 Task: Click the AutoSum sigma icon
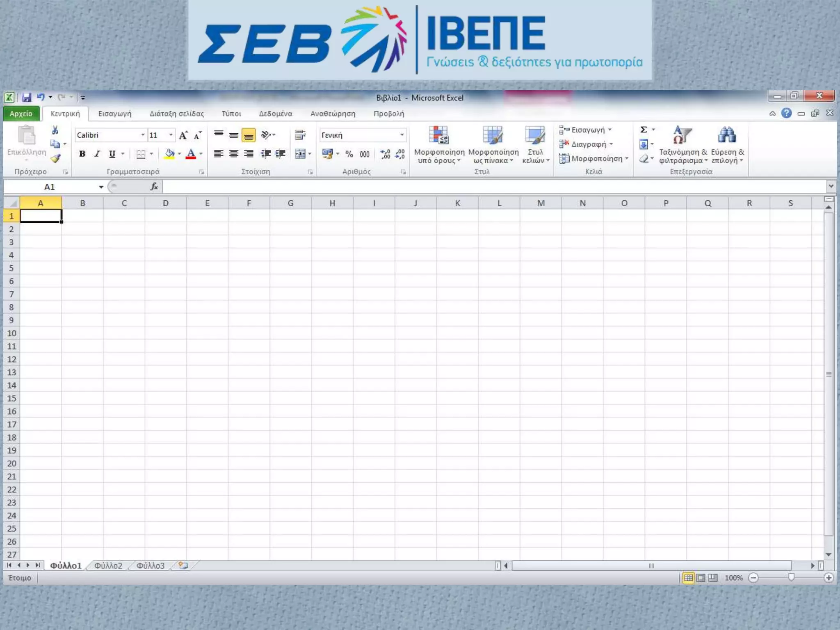point(644,130)
